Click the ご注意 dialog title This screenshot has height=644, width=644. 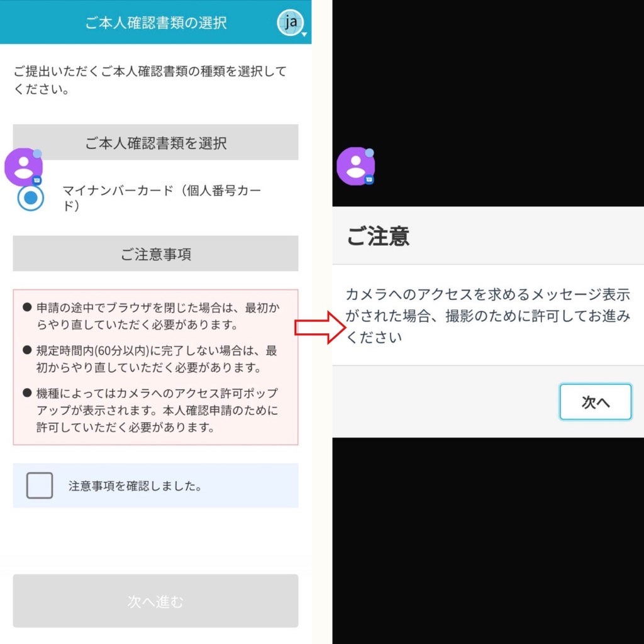378,236
